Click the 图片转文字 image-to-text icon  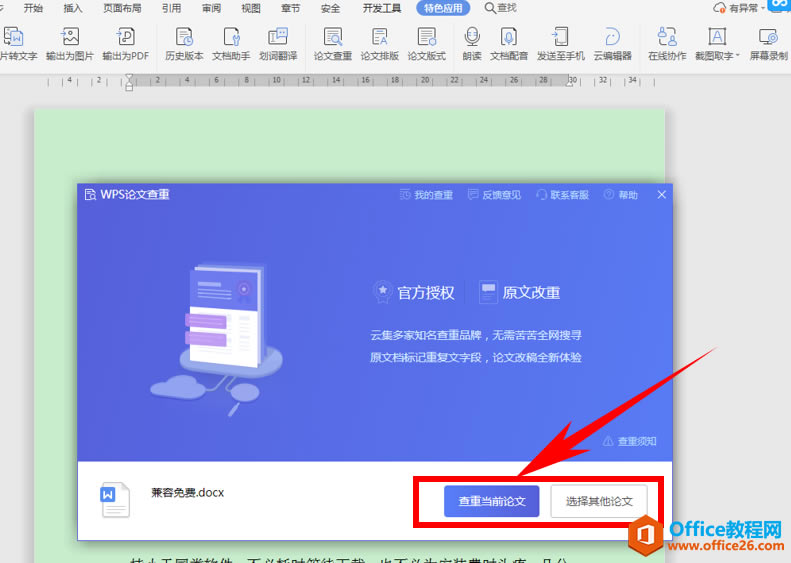[14, 37]
